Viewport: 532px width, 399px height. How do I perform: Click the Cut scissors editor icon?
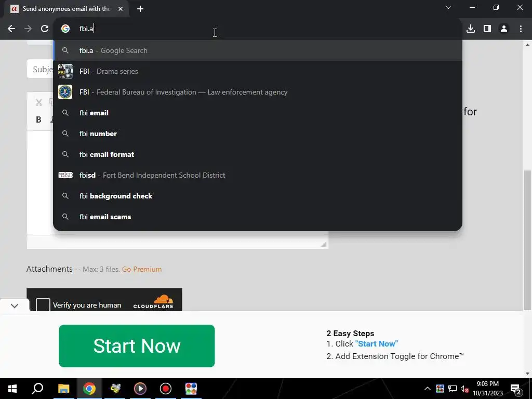tap(38, 102)
